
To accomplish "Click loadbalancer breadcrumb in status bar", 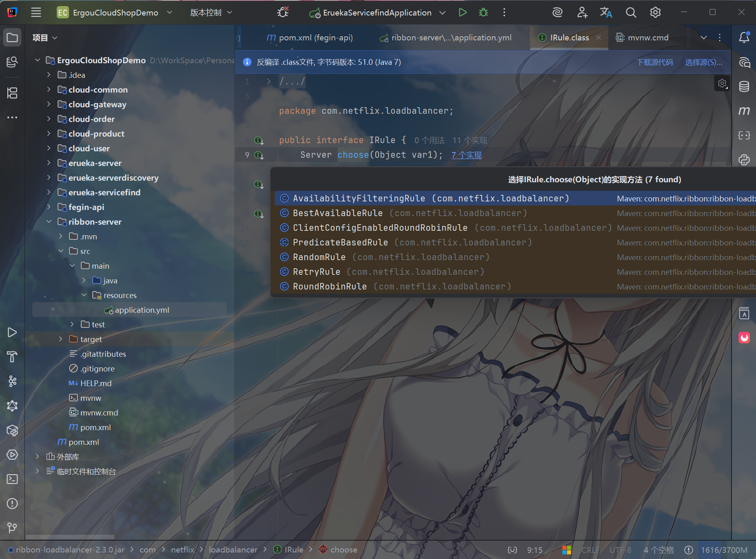I will (x=233, y=550).
